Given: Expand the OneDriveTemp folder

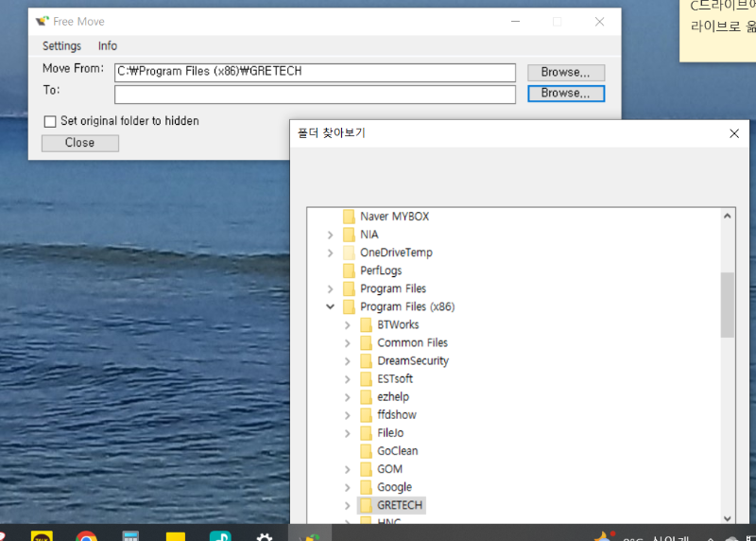Looking at the screenshot, I should [x=330, y=253].
